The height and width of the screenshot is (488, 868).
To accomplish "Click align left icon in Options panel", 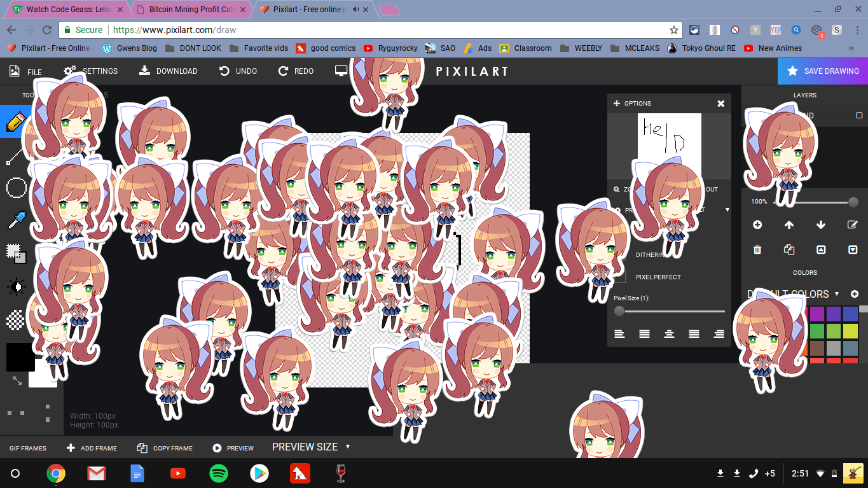I will pyautogui.click(x=619, y=333).
